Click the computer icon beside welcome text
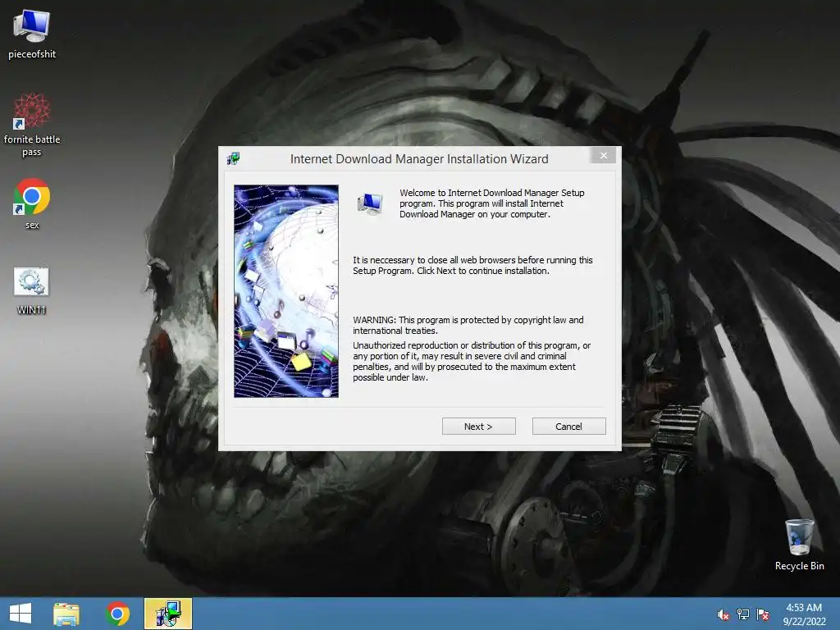Image resolution: width=840 pixels, height=630 pixels. coord(370,204)
